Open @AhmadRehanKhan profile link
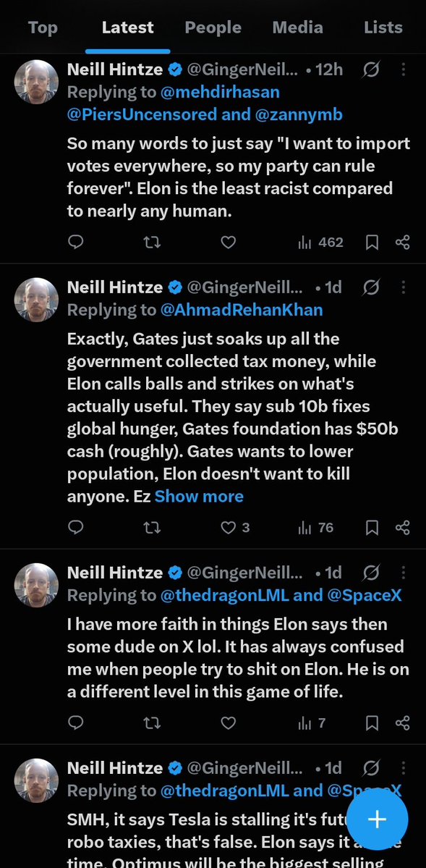Image resolution: width=426 pixels, height=868 pixels. click(242, 309)
